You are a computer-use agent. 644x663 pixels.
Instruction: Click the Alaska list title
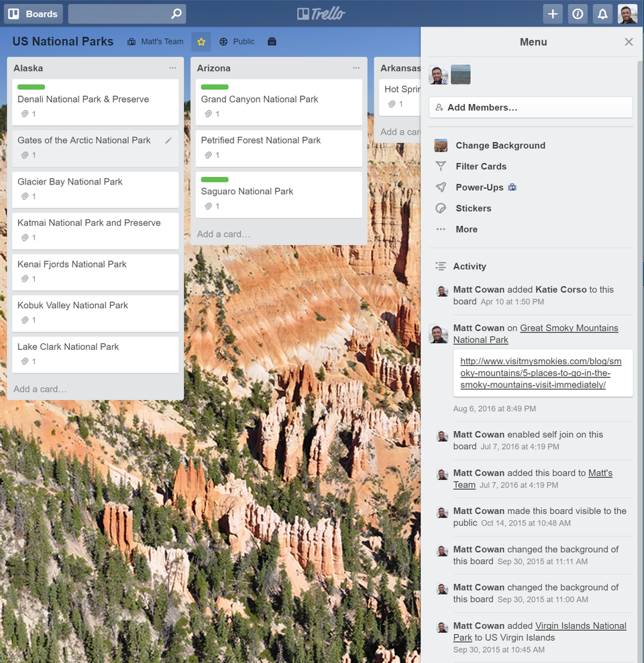coord(28,68)
